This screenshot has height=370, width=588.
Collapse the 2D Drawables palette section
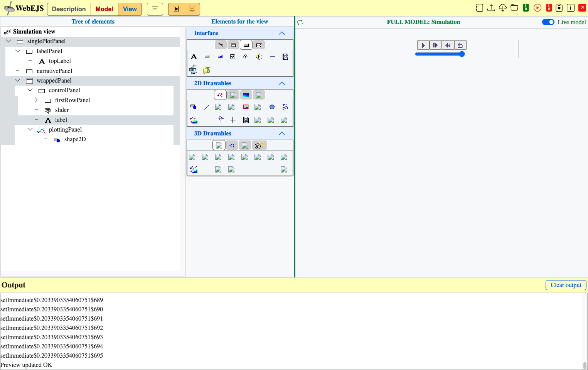point(282,83)
